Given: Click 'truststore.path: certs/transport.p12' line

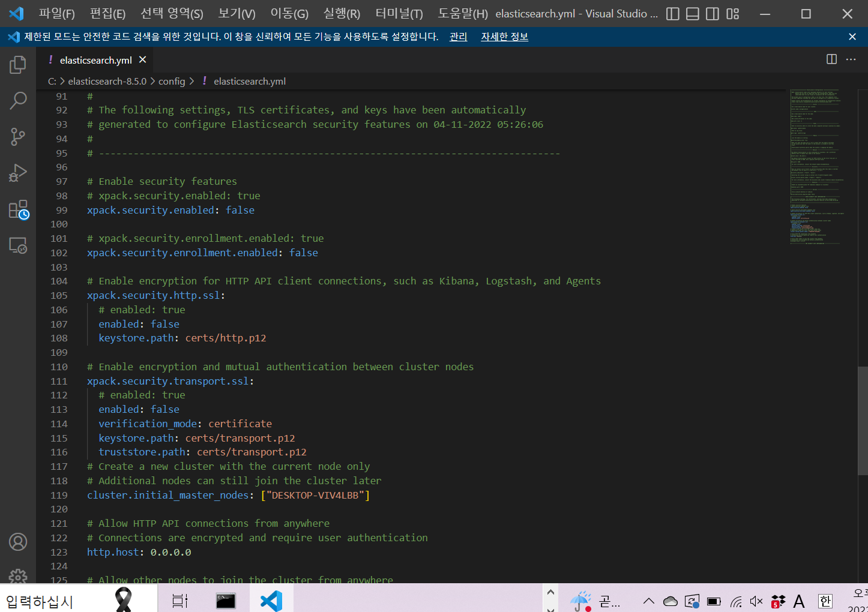Looking at the screenshot, I should coord(202,452).
